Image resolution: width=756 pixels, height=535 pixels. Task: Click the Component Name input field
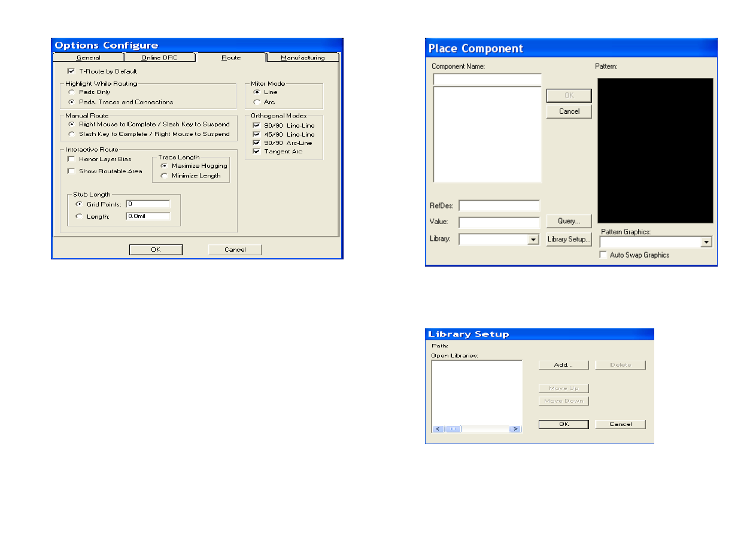tap(487, 79)
